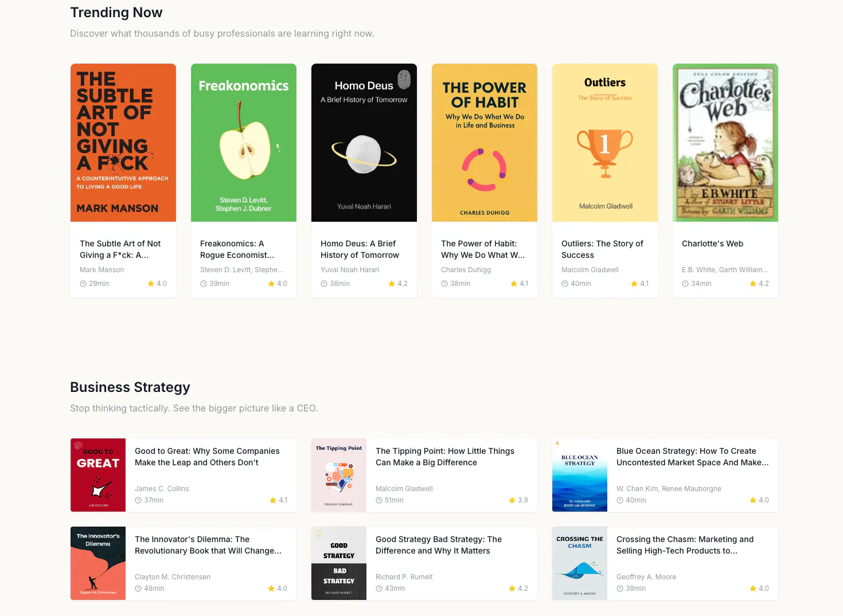Image resolution: width=843 pixels, height=616 pixels.
Task: Click the star icon on The Power of Habit card
Action: (514, 284)
